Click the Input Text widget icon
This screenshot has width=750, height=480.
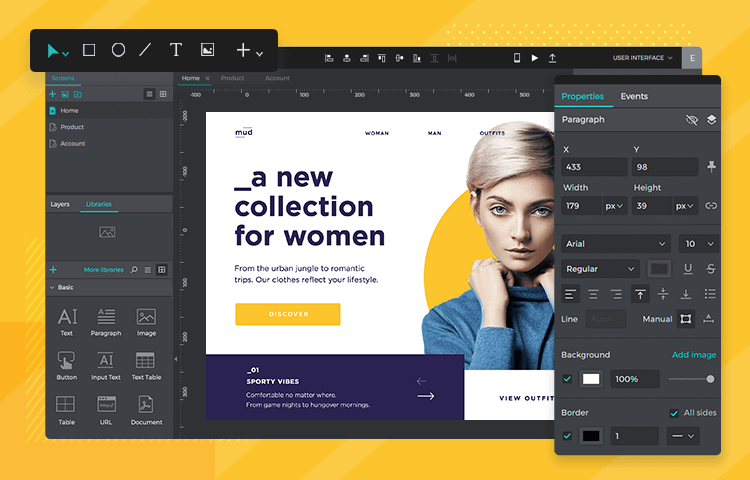click(x=106, y=364)
